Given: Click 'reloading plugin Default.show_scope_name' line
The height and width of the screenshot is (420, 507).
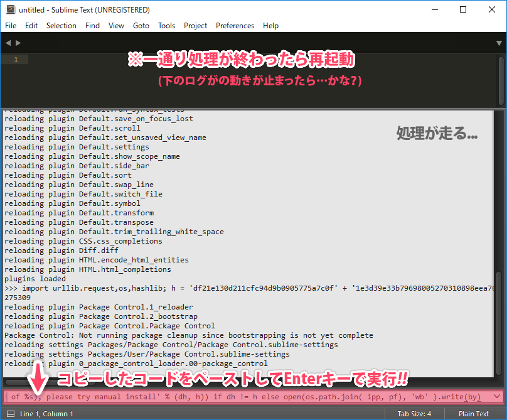Looking at the screenshot, I should (x=92, y=156).
